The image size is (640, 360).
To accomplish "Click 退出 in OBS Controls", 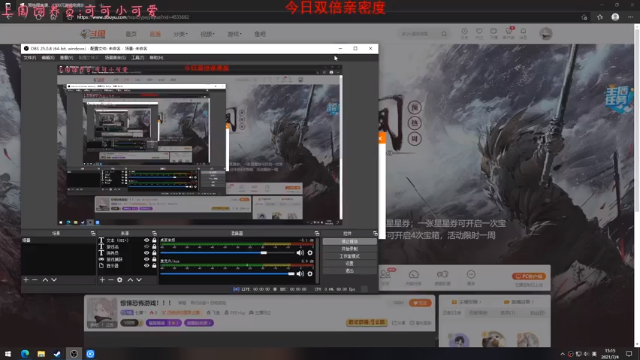I will 349,271.
